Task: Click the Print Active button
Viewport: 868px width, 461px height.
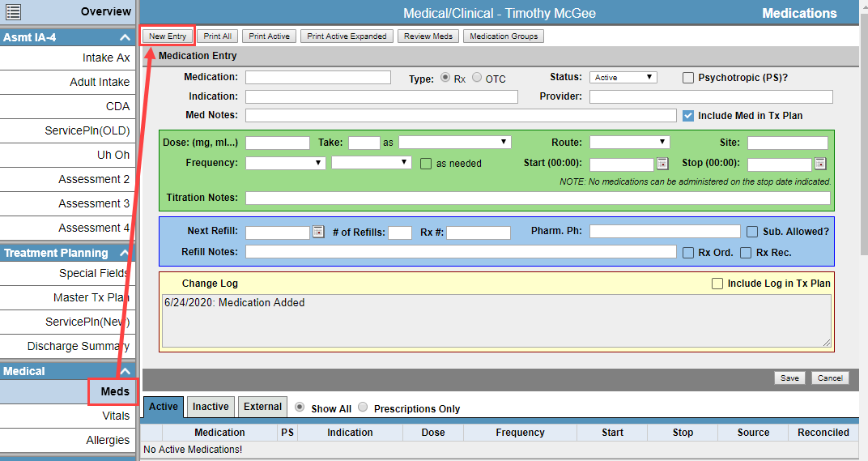Action: tap(269, 36)
